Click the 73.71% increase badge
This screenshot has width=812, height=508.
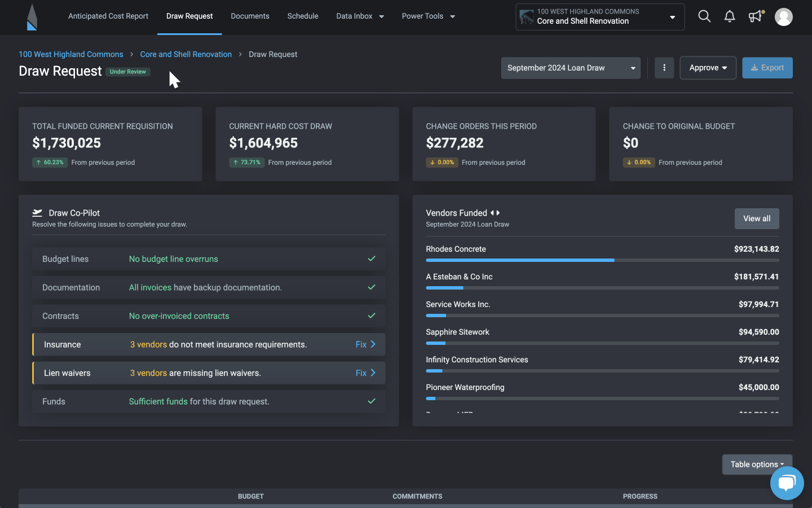[x=247, y=163]
